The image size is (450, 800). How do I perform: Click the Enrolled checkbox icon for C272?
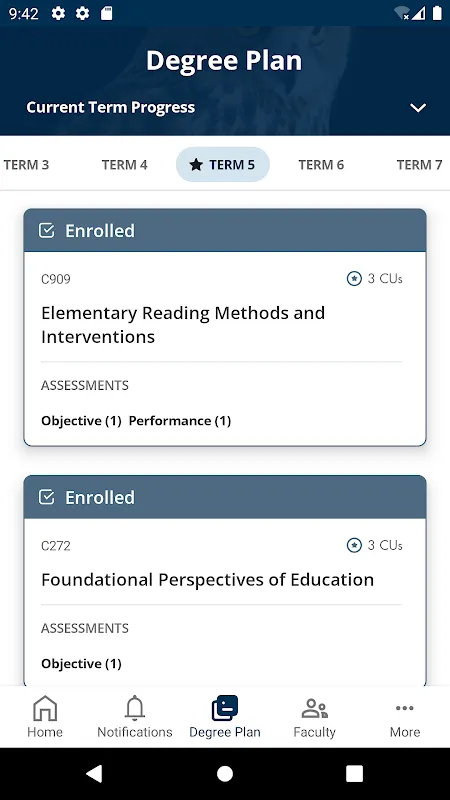(46, 497)
